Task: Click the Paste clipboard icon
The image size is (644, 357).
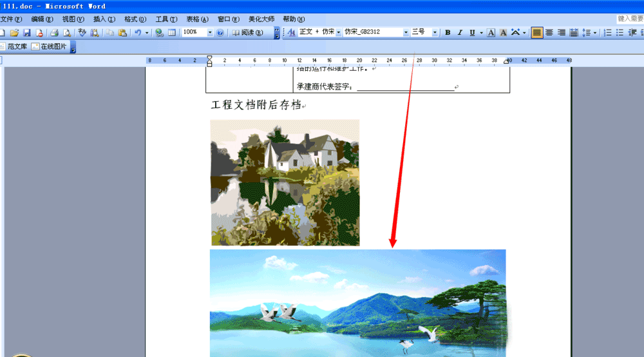Action: pos(122,32)
